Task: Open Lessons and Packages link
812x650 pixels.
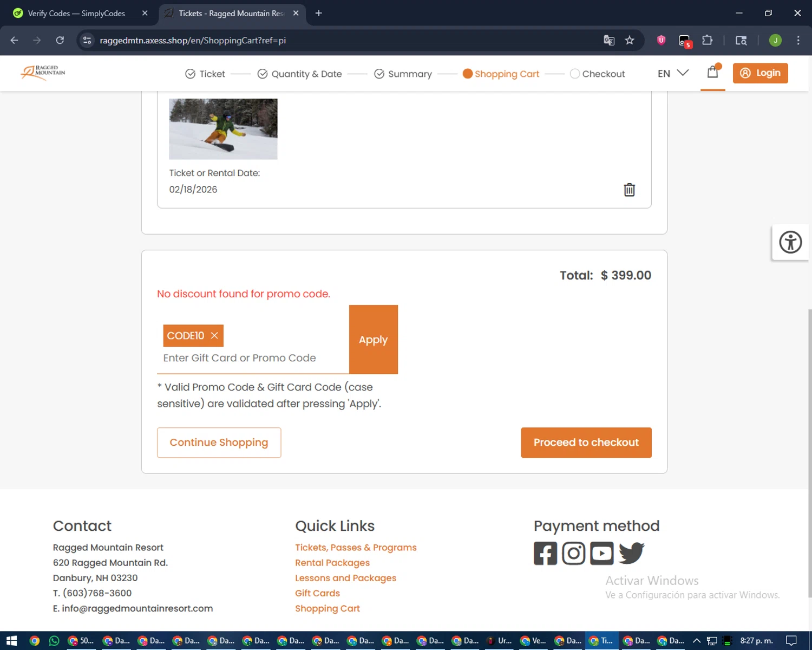Action: [x=345, y=578]
